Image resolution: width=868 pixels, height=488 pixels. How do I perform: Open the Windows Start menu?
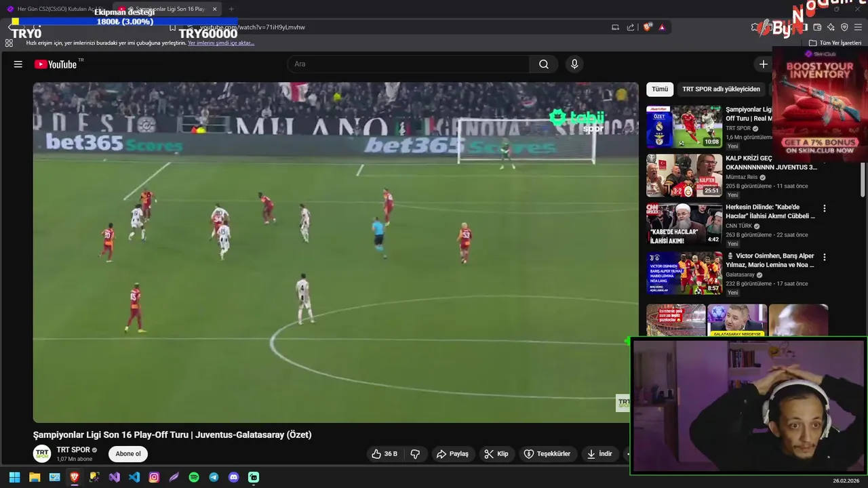point(14,477)
